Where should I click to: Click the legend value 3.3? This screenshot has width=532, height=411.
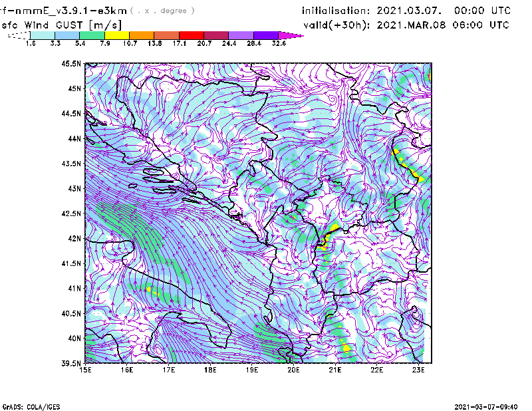coord(55,43)
